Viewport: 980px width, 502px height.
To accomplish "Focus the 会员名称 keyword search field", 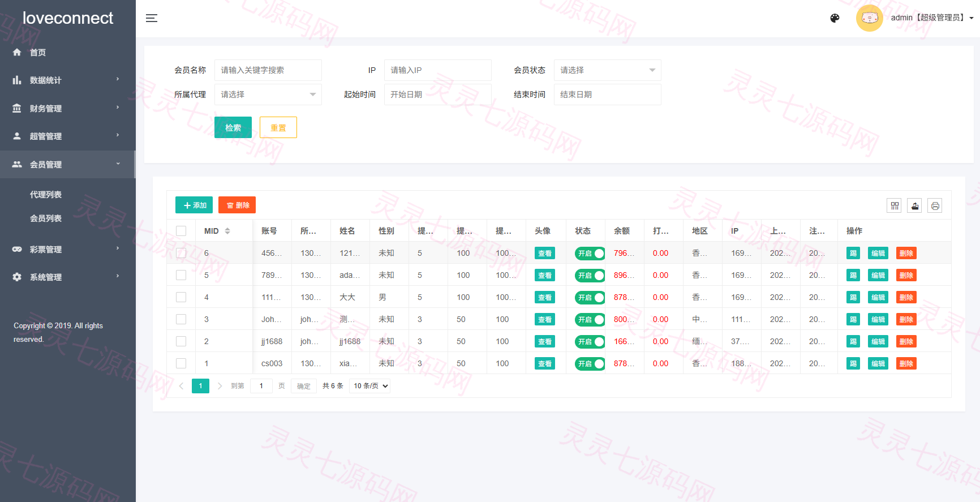I will pyautogui.click(x=268, y=70).
